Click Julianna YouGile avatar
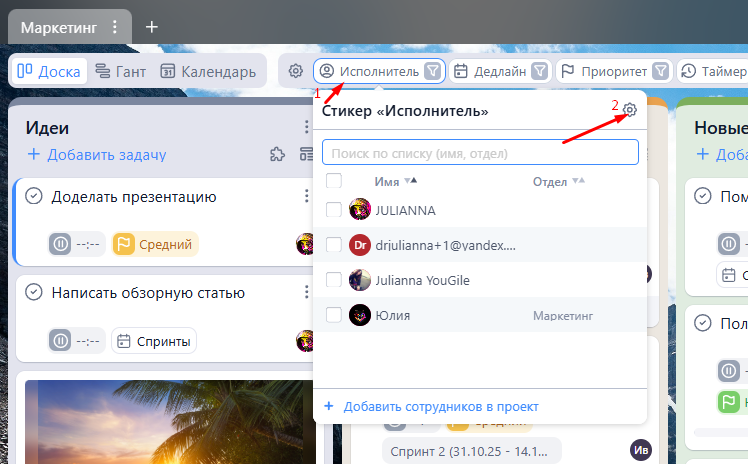Image resolution: width=748 pixels, height=464 pixels. tap(360, 280)
